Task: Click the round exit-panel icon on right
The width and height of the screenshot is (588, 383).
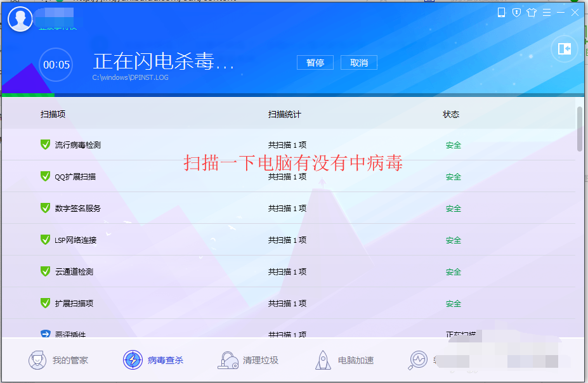Action: pyautogui.click(x=565, y=49)
